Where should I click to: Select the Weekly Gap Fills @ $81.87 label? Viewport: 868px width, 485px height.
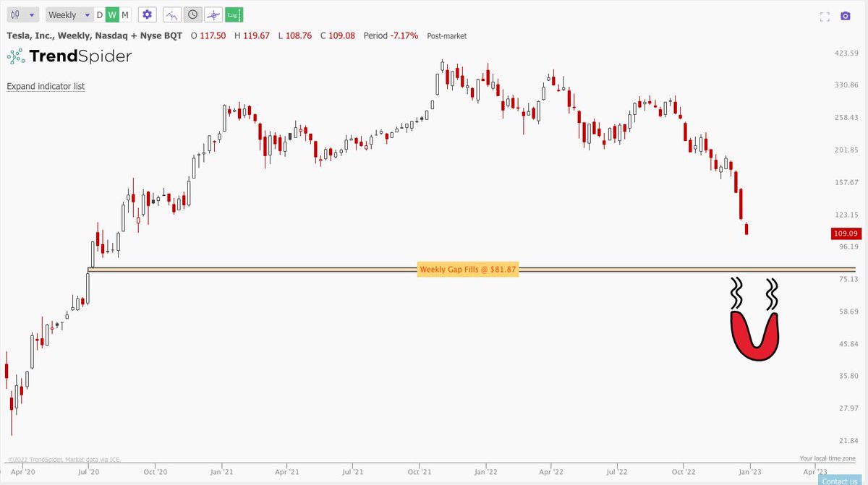point(468,270)
